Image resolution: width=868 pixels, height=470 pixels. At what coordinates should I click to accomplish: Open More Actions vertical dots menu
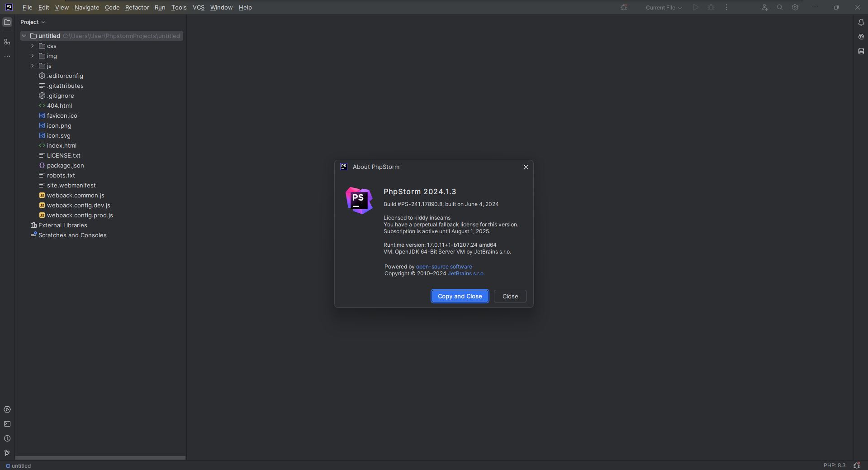coord(726,7)
